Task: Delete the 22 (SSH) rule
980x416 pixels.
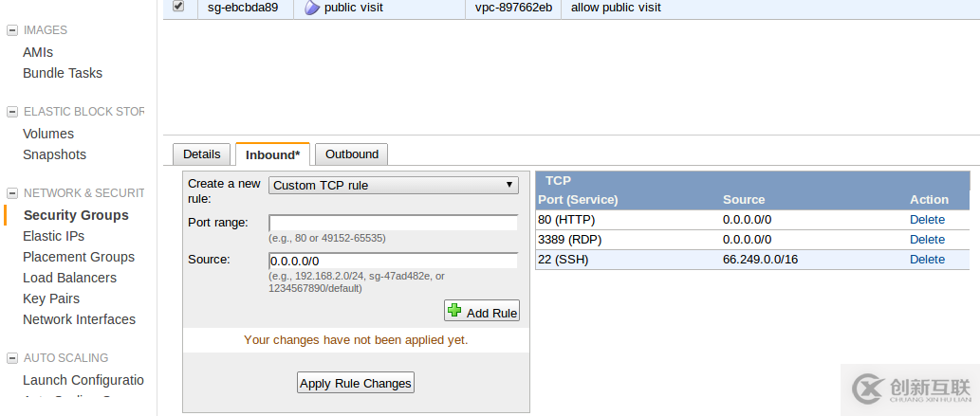Action: (x=927, y=259)
